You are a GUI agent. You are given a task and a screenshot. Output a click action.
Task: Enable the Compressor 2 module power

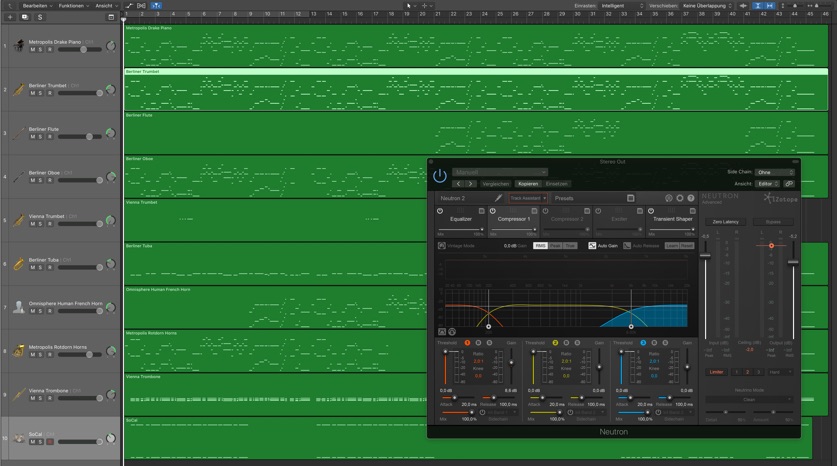546,211
